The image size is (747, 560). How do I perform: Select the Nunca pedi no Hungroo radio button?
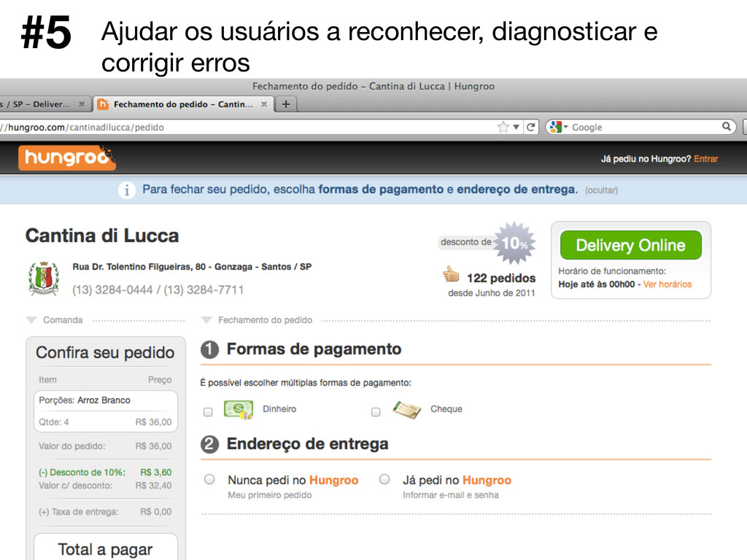(209, 480)
